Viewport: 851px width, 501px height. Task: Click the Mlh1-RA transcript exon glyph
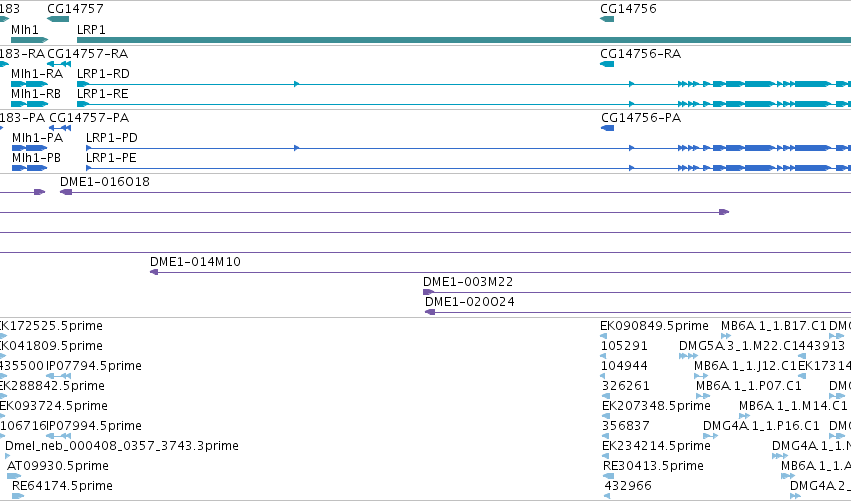[29, 84]
